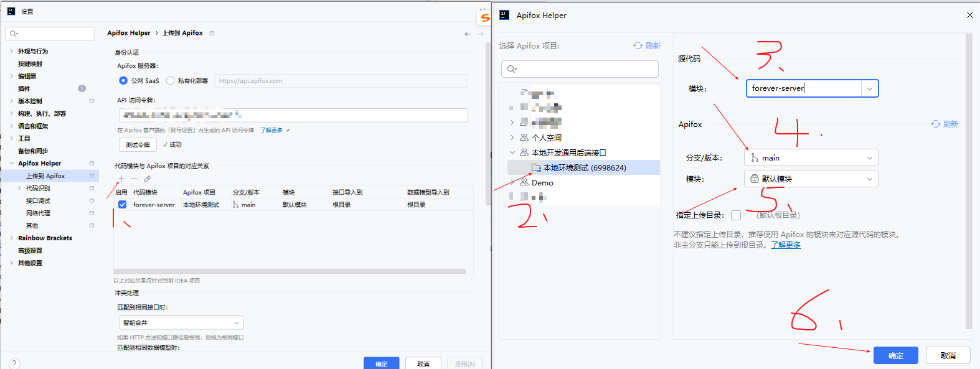Go back using the Settings left arrow
The image size is (980, 369).
pos(468,34)
